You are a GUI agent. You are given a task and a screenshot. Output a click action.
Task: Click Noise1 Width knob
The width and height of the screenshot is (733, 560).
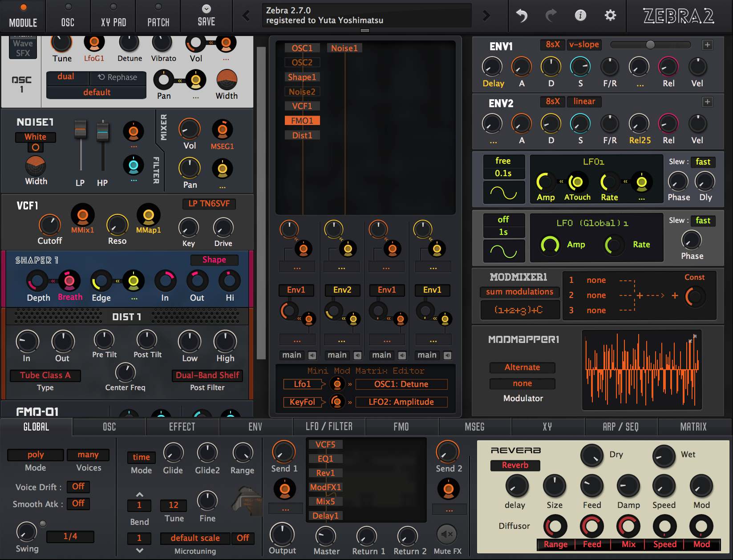36,165
